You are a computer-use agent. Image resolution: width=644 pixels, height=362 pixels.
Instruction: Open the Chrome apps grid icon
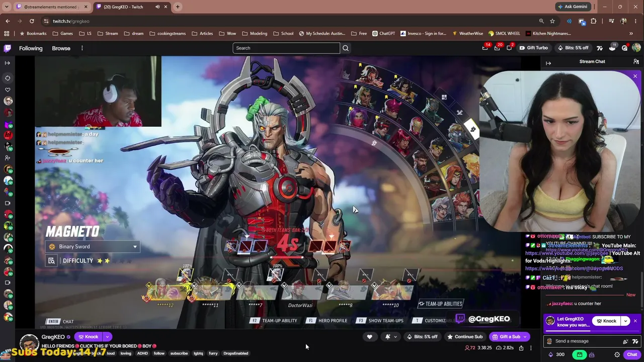coord(7,34)
